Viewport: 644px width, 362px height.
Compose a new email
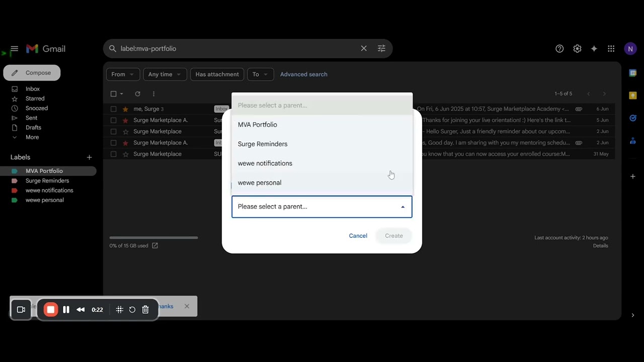32,73
